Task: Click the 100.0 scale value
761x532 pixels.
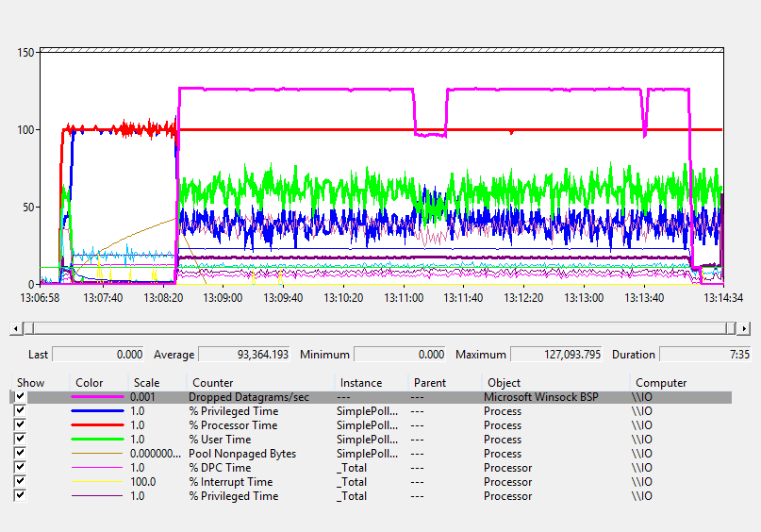Action: pyautogui.click(x=142, y=482)
